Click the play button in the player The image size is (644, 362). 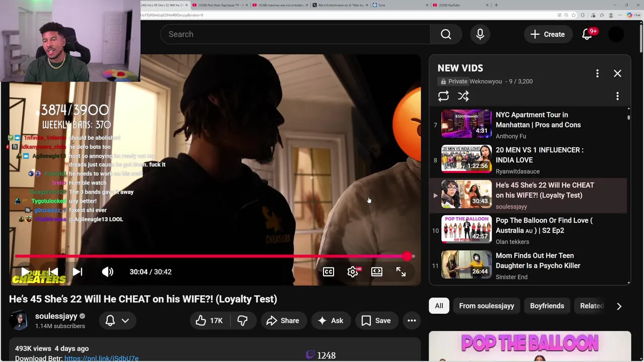point(25,271)
